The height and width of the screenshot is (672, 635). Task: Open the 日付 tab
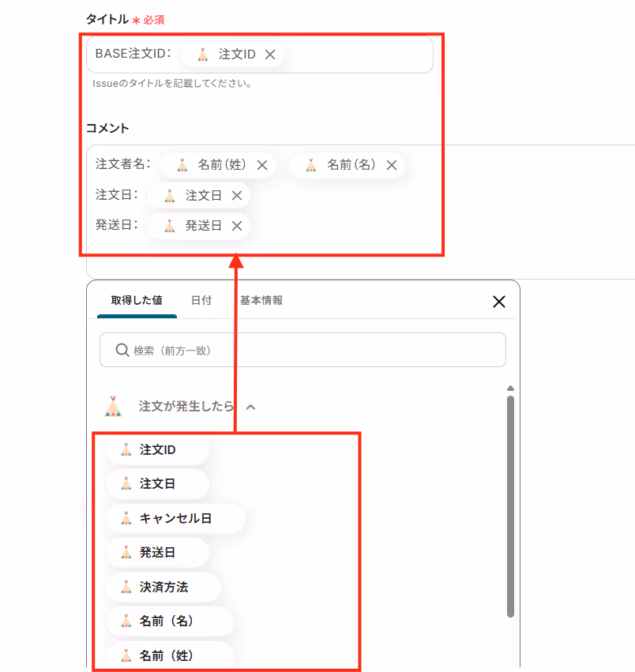point(201,300)
